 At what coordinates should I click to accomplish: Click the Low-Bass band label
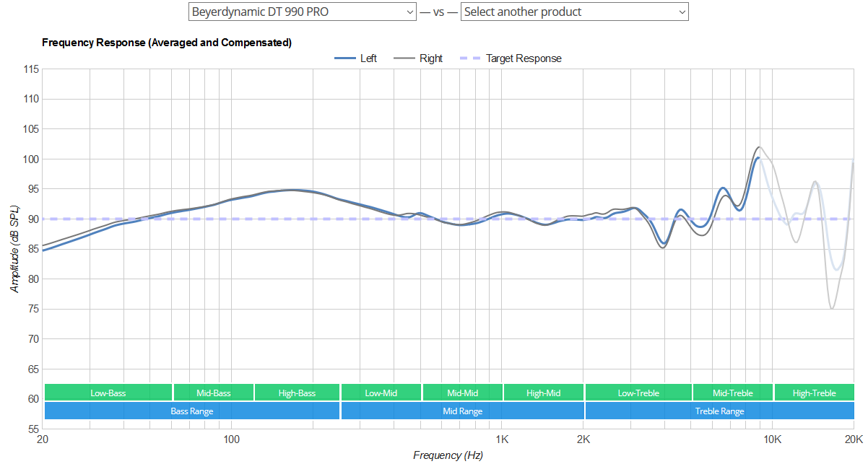click(108, 393)
